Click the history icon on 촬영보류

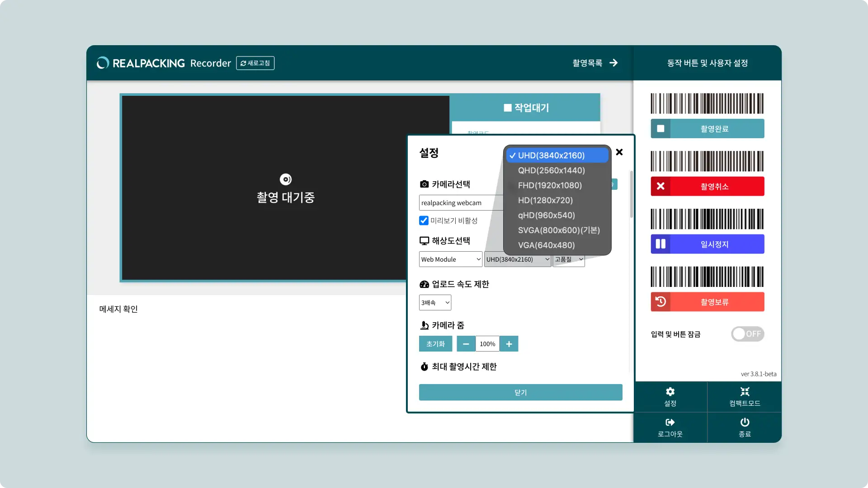click(x=660, y=302)
